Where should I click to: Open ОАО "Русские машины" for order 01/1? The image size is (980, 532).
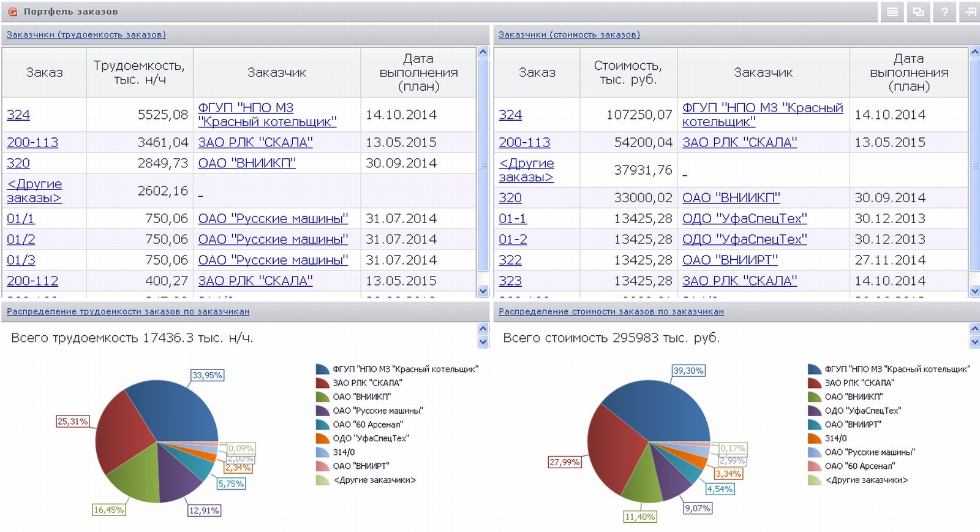pos(273,218)
